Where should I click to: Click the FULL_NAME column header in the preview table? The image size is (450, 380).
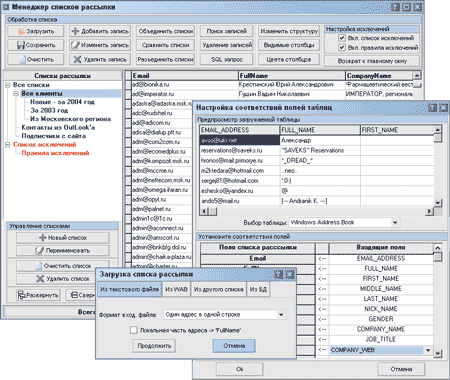tap(320, 130)
